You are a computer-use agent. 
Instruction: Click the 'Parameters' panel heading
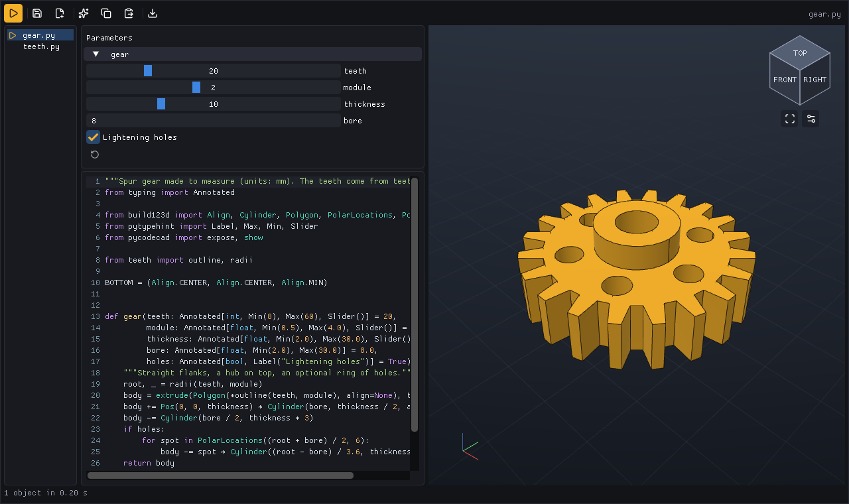(x=109, y=38)
